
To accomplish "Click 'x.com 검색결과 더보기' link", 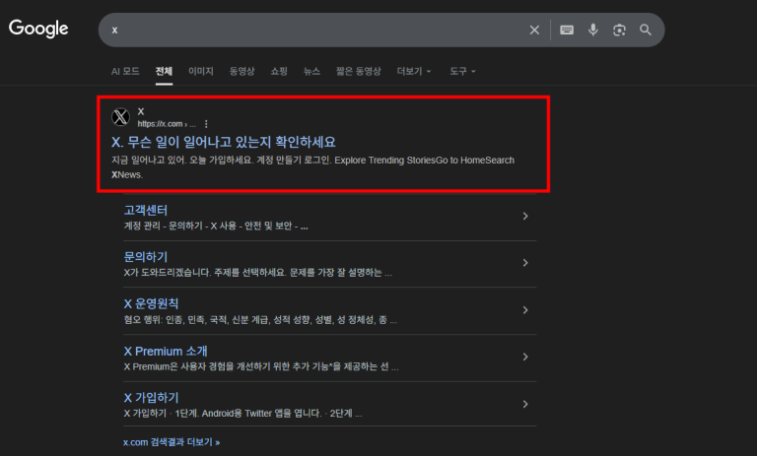I will point(171,441).
